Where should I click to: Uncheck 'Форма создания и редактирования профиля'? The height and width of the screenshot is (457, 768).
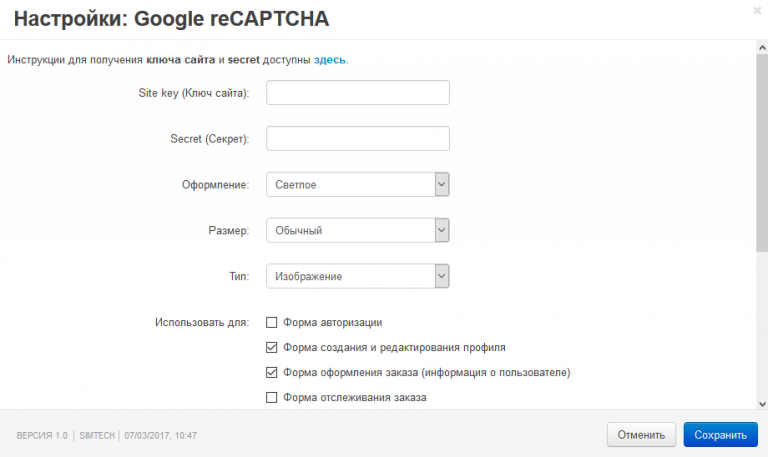coord(271,348)
